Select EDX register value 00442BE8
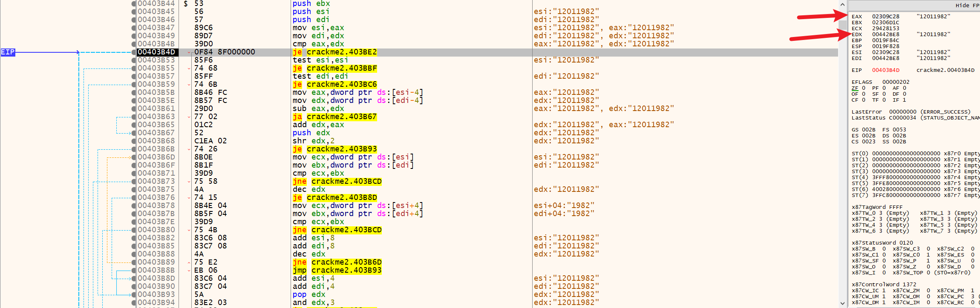Viewport: 980px width, 308px height. click(x=885, y=34)
